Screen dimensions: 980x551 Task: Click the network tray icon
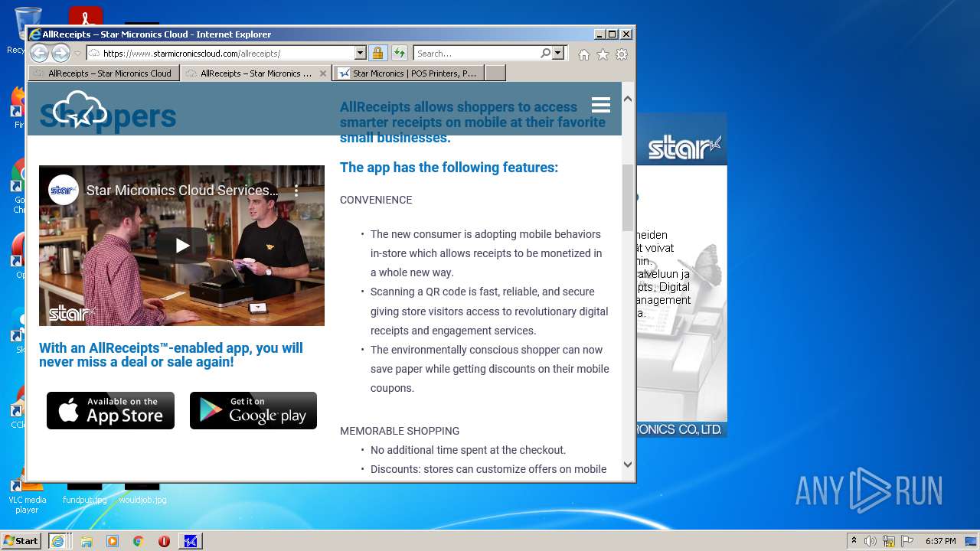pos(889,541)
